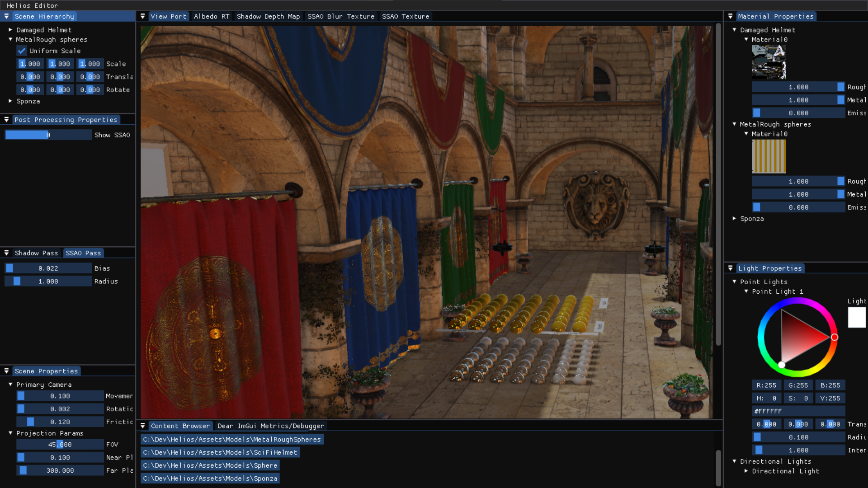The image size is (868, 488).
Task: Collapse the Material Properties panel arrow
Action: [730, 16]
